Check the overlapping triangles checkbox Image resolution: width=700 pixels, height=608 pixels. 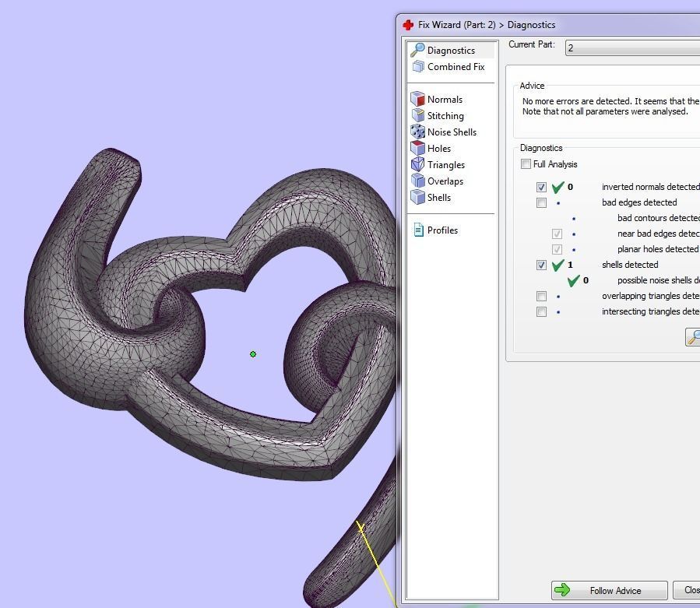tap(541, 296)
